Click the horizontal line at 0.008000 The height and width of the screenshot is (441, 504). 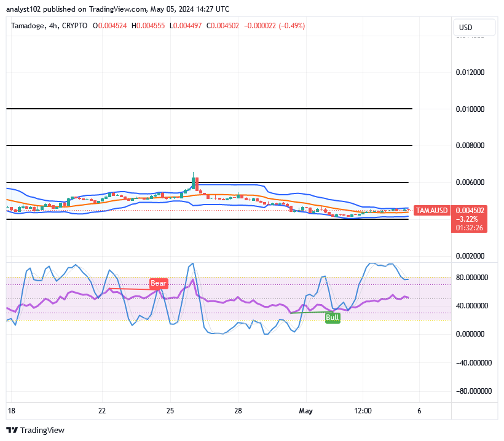pos(209,146)
